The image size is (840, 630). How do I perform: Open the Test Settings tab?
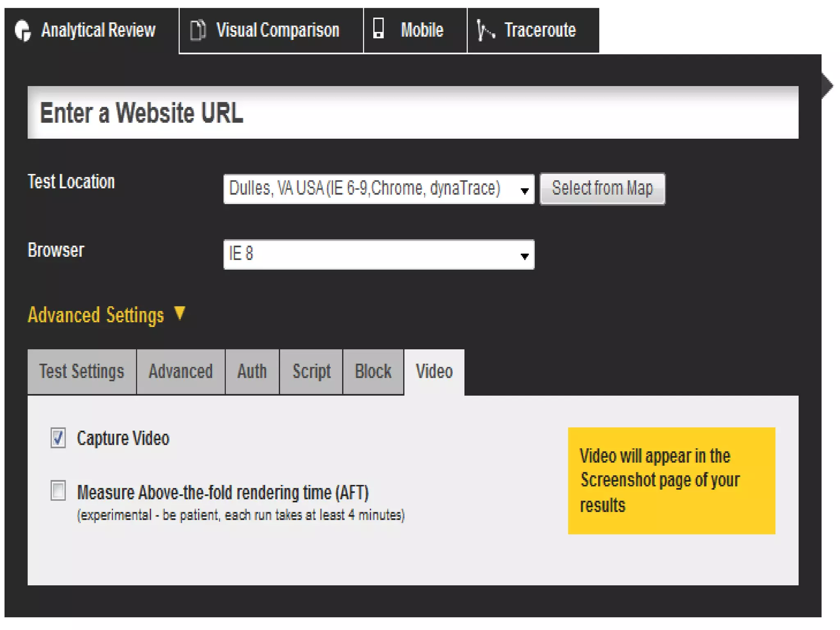click(82, 372)
